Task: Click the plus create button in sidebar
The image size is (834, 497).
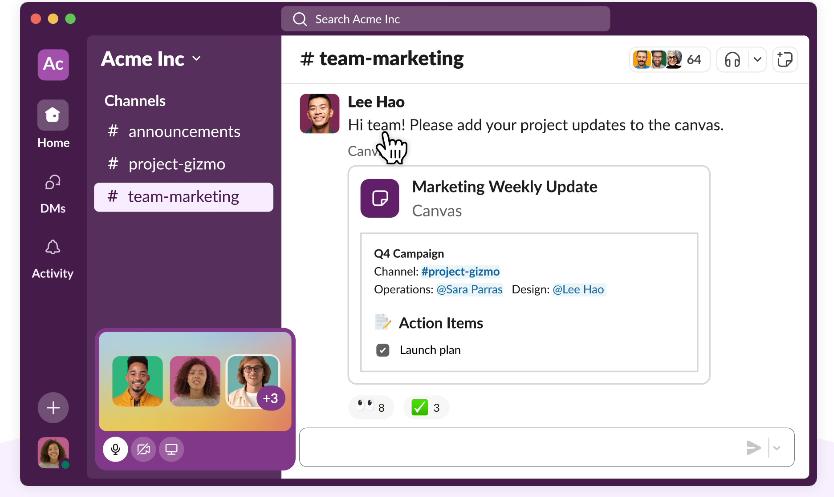Action: tap(53, 408)
